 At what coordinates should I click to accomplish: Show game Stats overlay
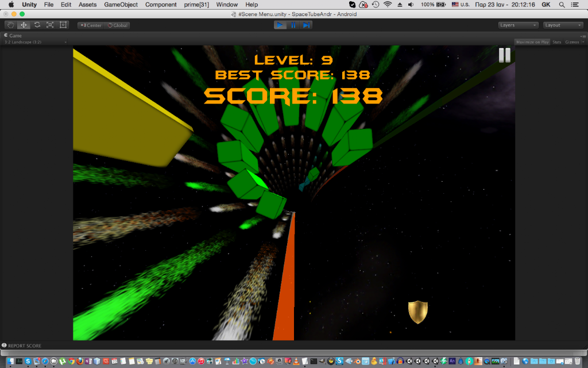click(x=557, y=42)
